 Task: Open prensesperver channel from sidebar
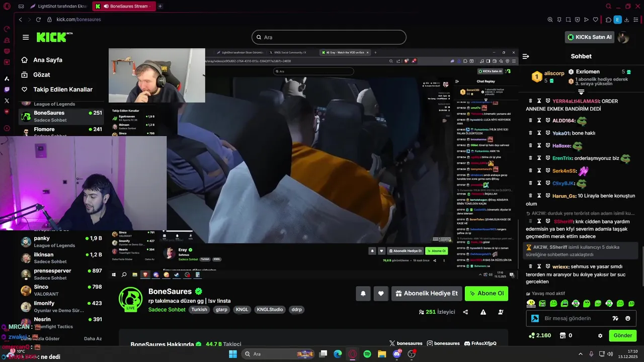[61, 274]
